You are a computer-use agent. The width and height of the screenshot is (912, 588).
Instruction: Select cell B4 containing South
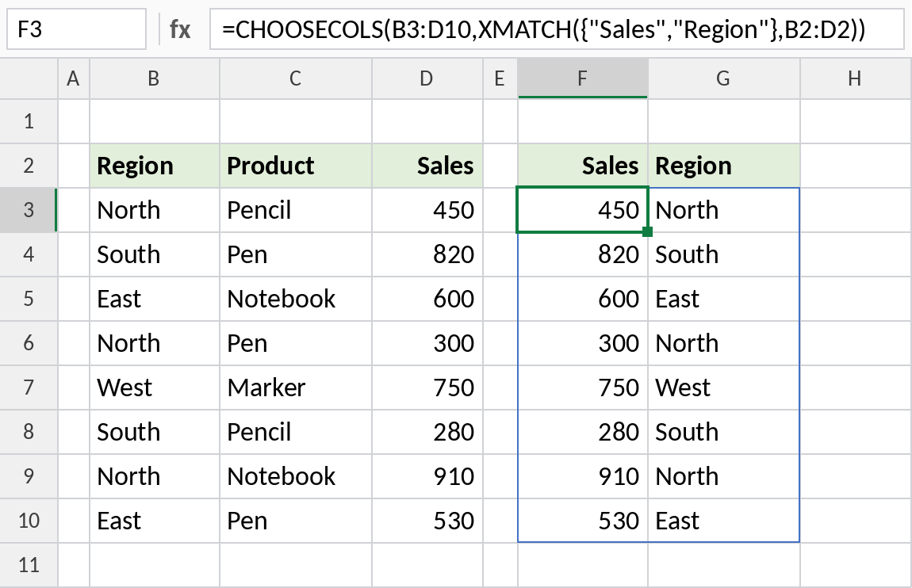coord(154,254)
